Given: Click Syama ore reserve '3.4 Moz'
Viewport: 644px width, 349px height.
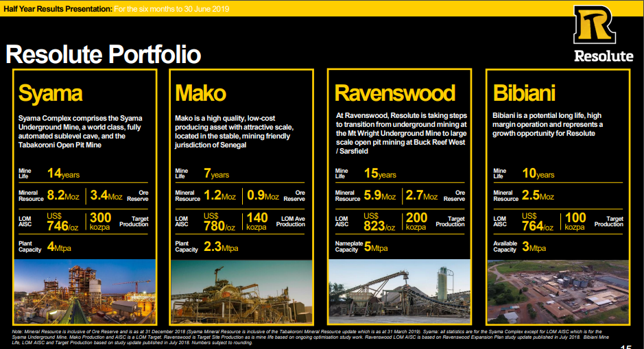Looking at the screenshot, I should pos(106,195).
